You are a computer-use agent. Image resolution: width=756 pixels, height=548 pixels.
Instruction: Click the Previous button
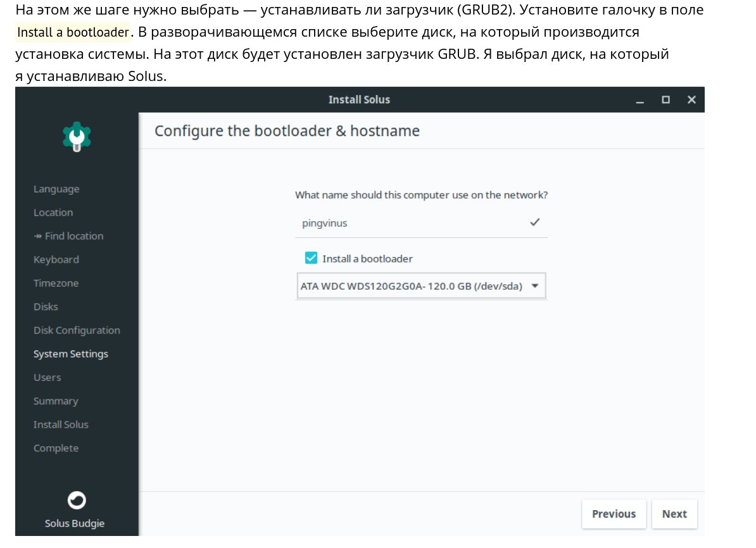tap(614, 514)
